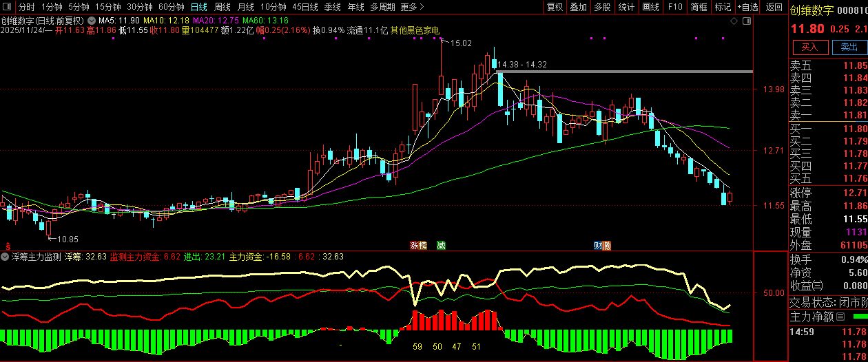868x362 pixels.
Task: Click the 返回 back button
Action: [x=774, y=7]
